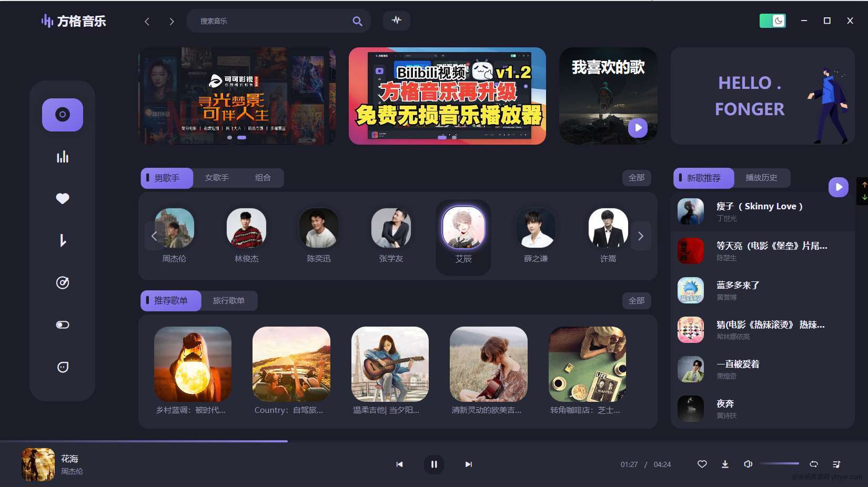This screenshot has width=868, height=487.
Task: Download the current song from player bar
Action: (x=725, y=464)
